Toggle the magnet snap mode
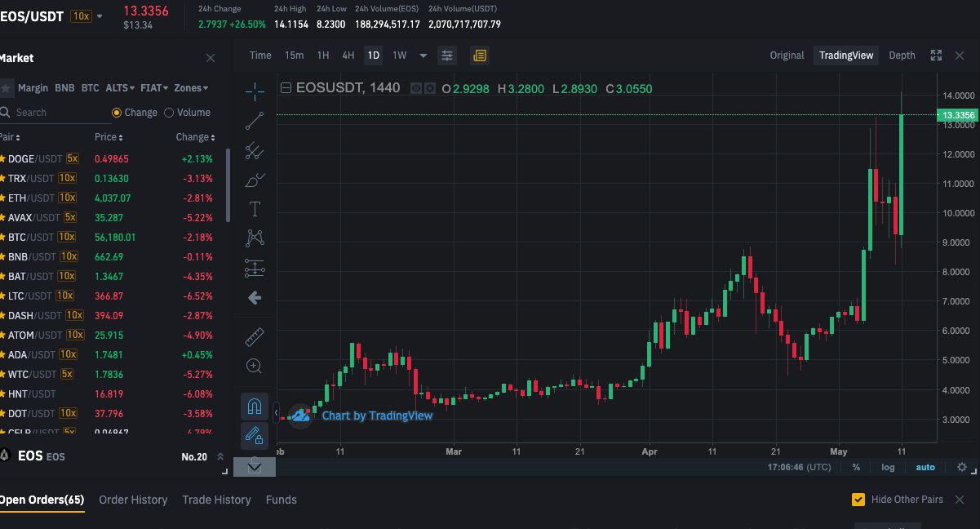Viewport: 980px width, 529px height. click(255, 406)
